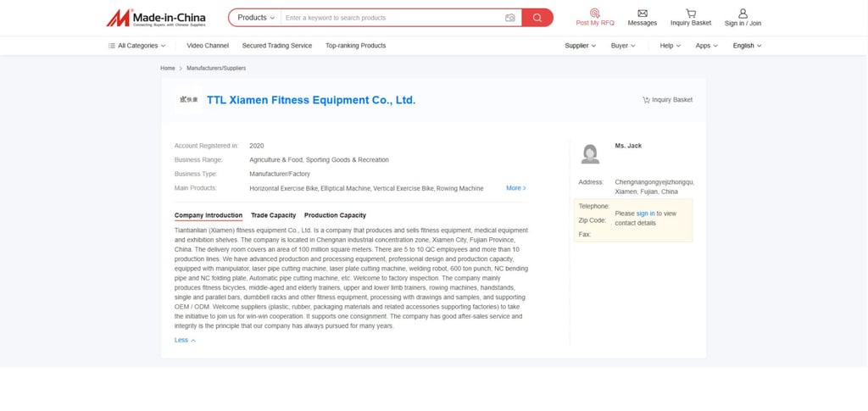Open Post My RFQ

click(x=595, y=17)
